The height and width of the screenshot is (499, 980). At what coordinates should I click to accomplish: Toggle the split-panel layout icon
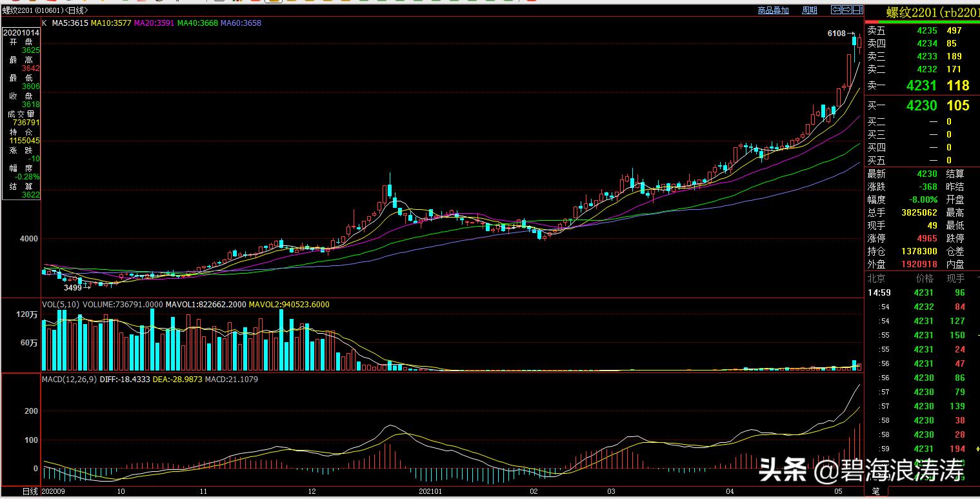(x=857, y=10)
